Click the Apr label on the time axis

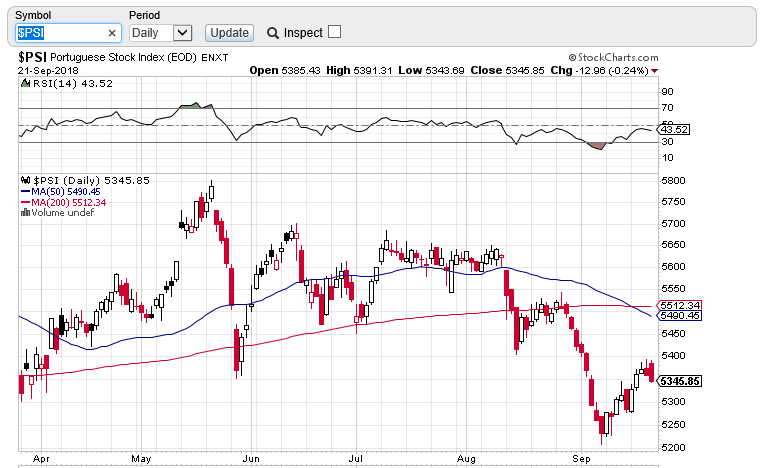(41, 459)
